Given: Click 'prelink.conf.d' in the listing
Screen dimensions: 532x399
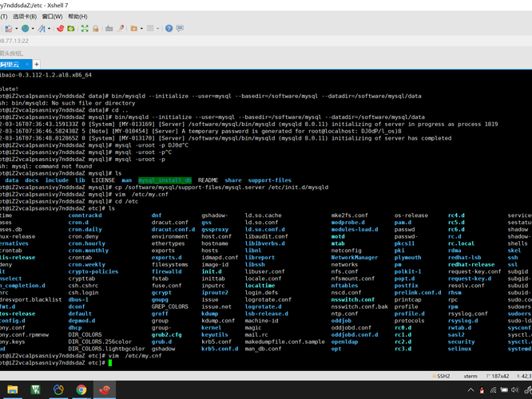Looking at the screenshot, I should (418, 293).
